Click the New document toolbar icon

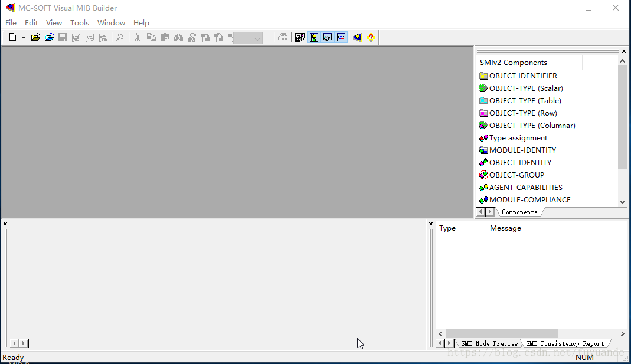(x=12, y=37)
